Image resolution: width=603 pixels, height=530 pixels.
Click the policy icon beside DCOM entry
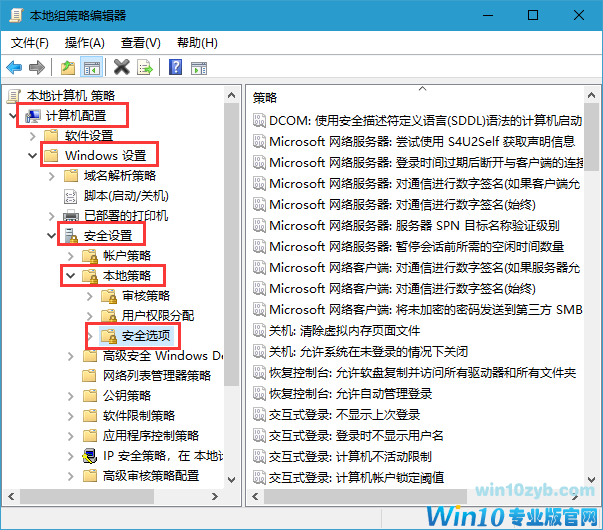tap(259, 120)
